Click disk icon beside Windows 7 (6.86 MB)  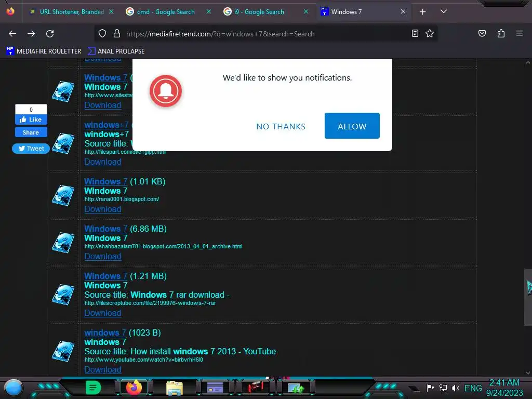[x=63, y=243]
